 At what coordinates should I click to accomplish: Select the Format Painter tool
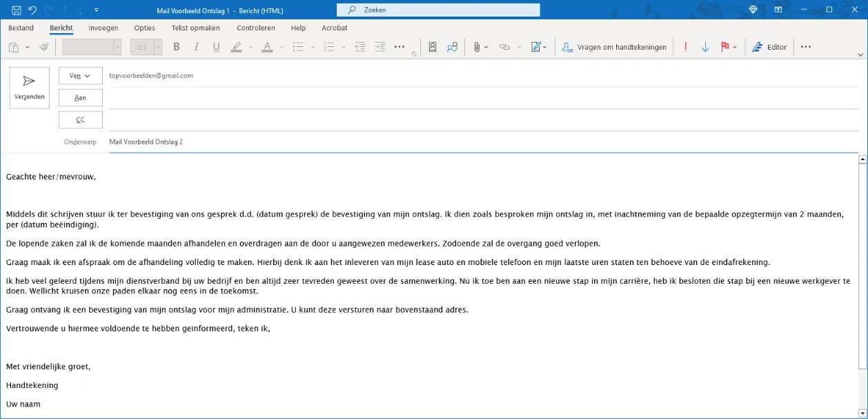tap(43, 46)
